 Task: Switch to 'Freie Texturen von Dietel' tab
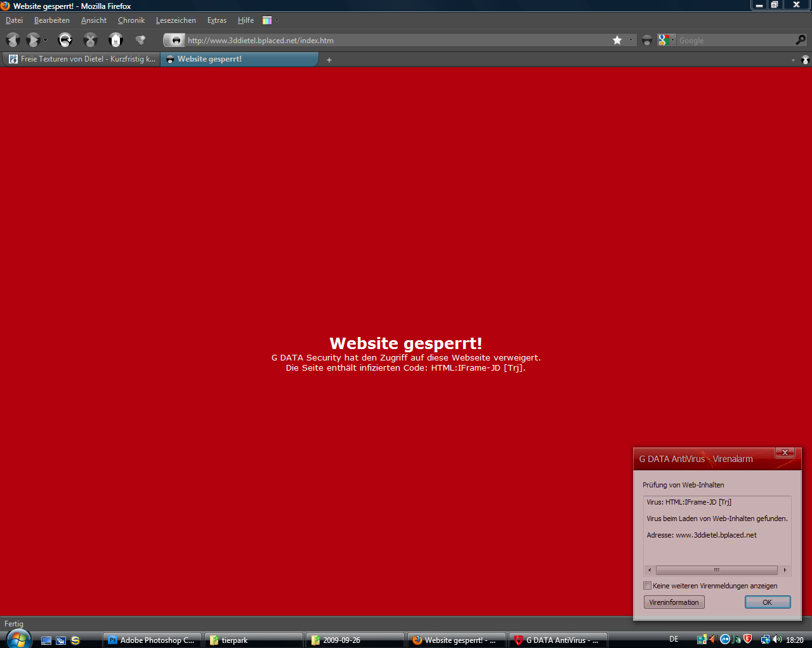click(x=81, y=59)
